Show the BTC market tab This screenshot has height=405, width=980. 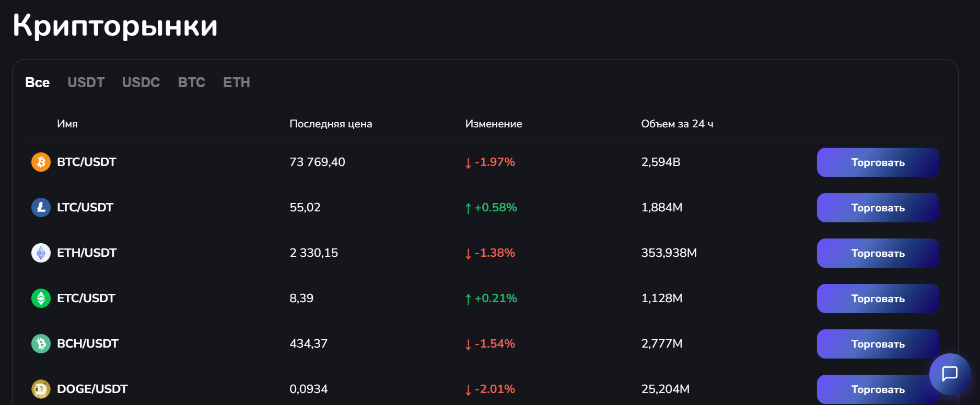click(x=192, y=82)
